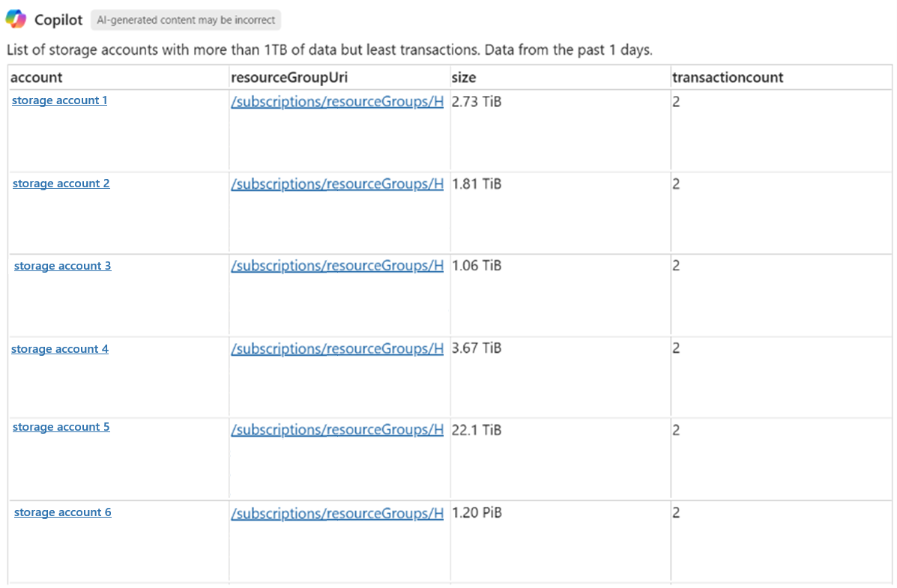Screen dimensions: 897x588
Task: Open resourceGroupUri link for storage account 1
Action: [x=336, y=101]
